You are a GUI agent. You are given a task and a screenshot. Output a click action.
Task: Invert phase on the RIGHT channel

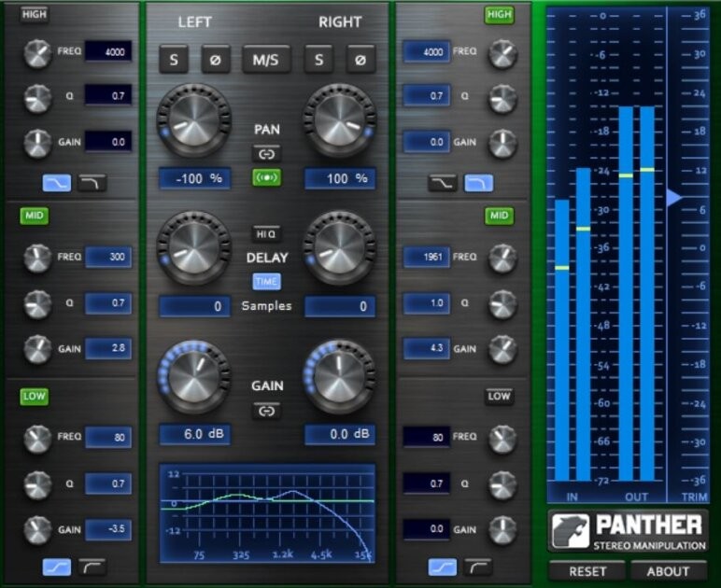click(x=360, y=60)
